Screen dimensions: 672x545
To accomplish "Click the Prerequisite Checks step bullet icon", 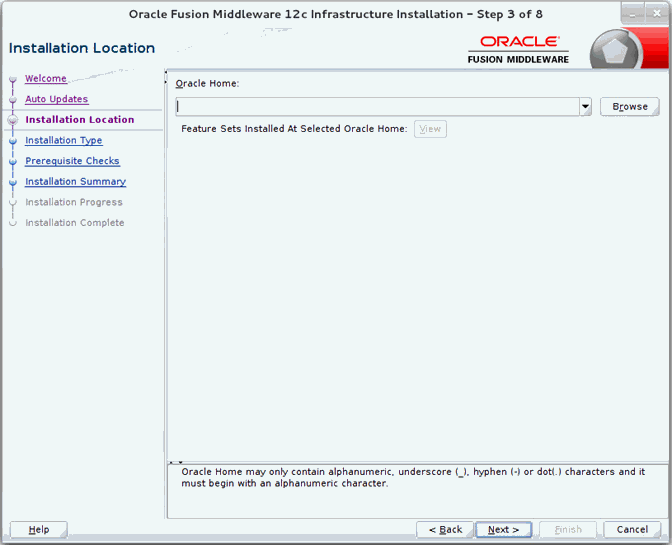I will [x=13, y=161].
